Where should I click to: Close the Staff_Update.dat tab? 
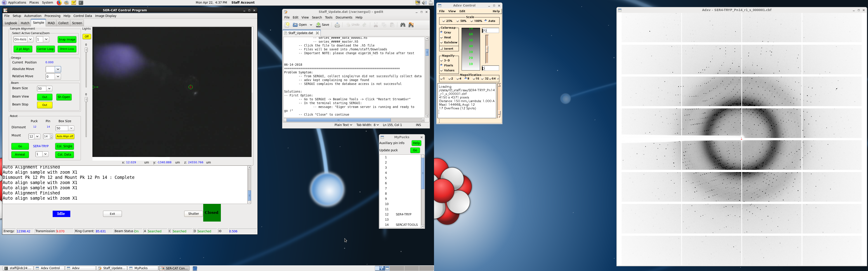(317, 33)
